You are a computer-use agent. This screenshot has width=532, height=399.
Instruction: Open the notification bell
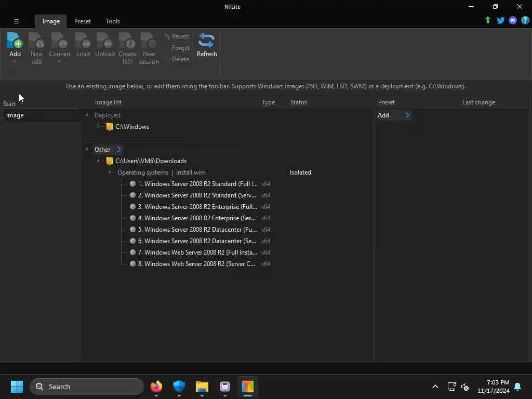[x=517, y=387]
